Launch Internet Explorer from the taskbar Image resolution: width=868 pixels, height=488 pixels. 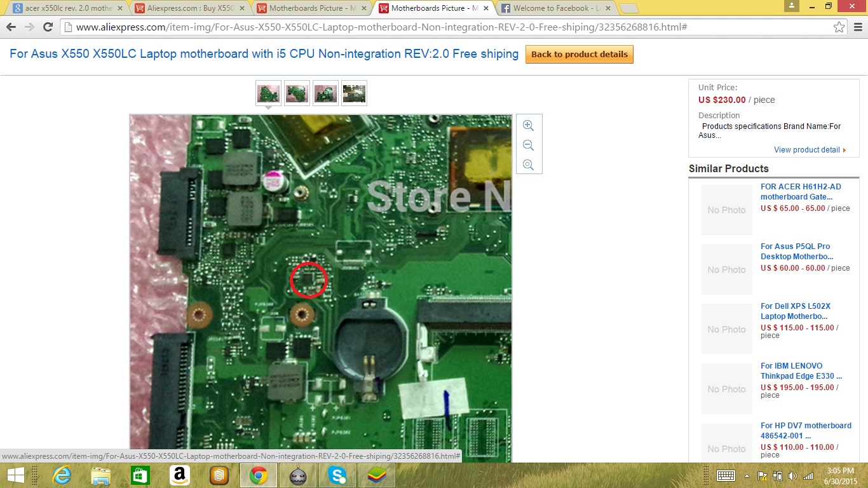[62, 475]
